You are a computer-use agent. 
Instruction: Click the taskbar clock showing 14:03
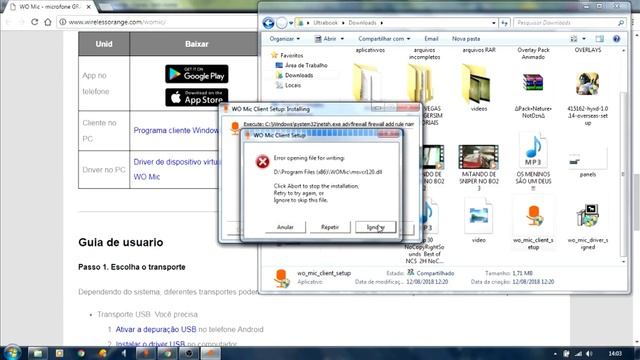[x=615, y=353]
